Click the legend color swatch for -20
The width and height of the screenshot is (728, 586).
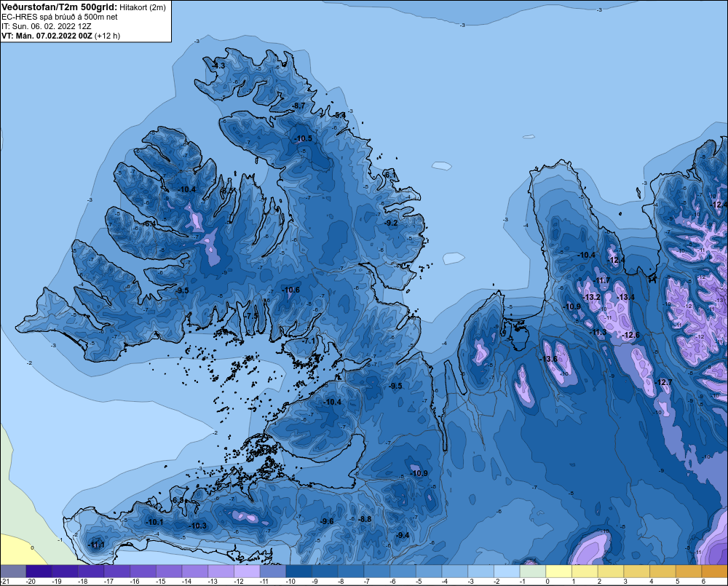point(39,571)
